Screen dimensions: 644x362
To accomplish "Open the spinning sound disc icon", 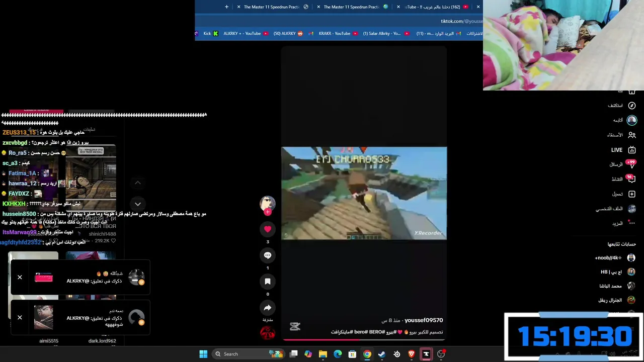I will pyautogui.click(x=268, y=333).
